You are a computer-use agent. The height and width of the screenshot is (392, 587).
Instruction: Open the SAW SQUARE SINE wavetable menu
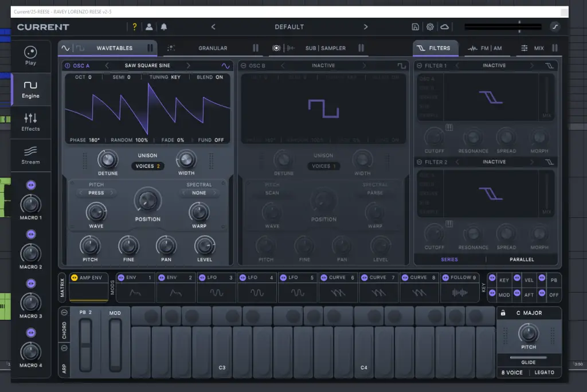point(147,65)
